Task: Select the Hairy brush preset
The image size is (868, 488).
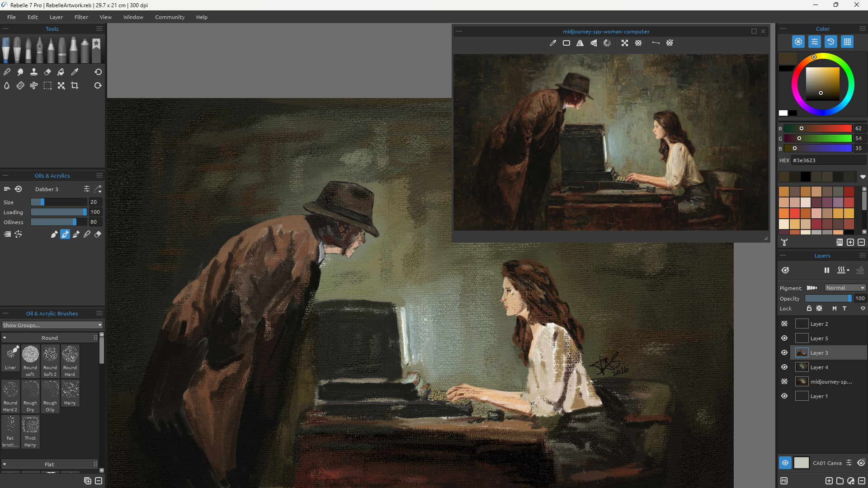Action: (70, 393)
